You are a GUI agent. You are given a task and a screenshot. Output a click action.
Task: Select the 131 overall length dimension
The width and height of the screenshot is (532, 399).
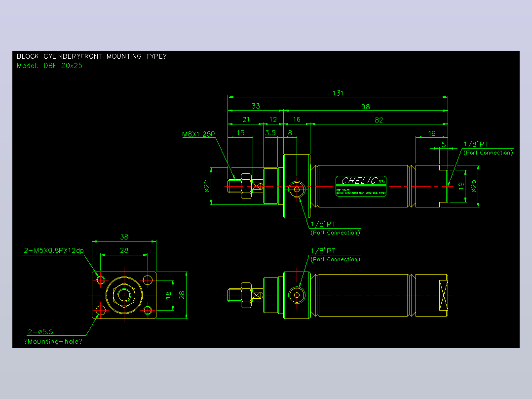point(338,93)
